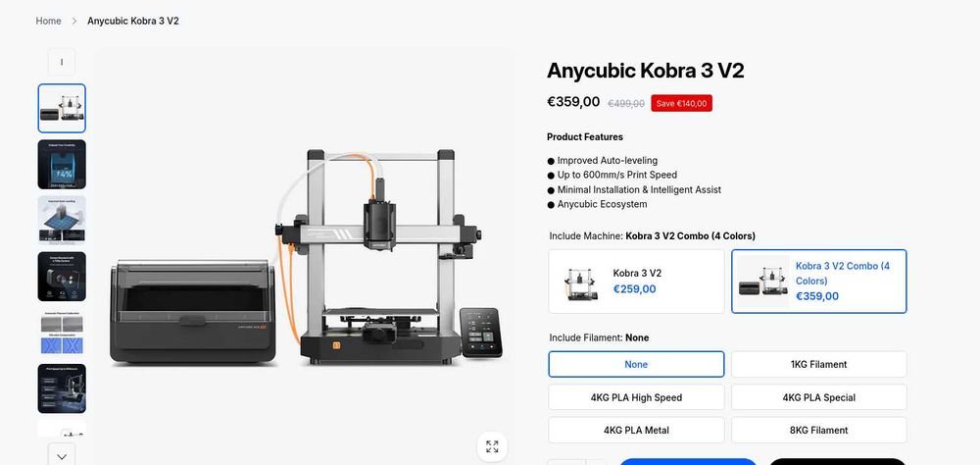980x465 pixels.
Task: Choose the None filament option
Action: click(x=636, y=364)
